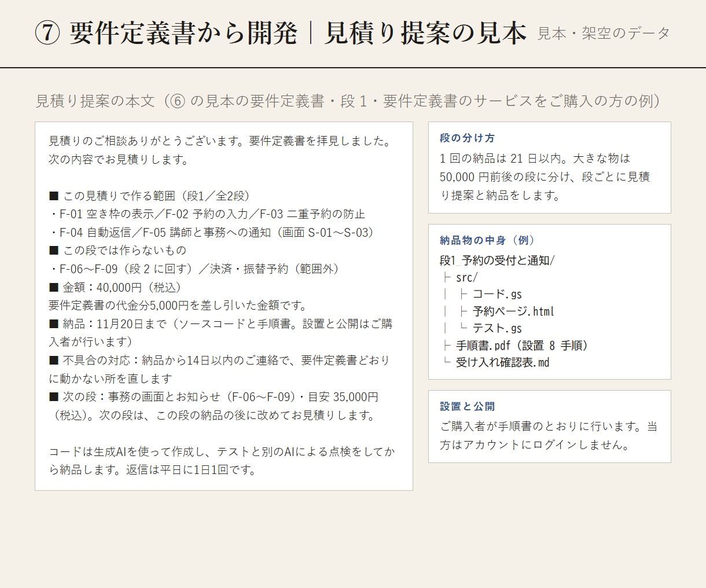
Task: Click the line ending '返信は平日に1日1回です。'
Action: coord(191,469)
